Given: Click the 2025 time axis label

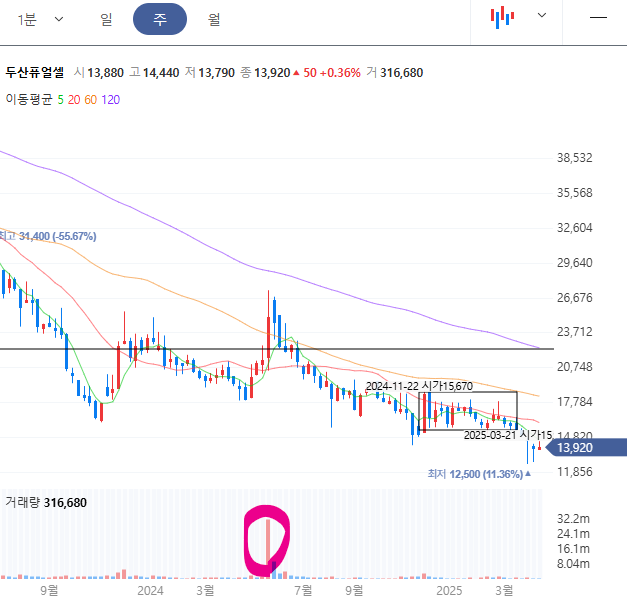Looking at the screenshot, I should click(x=449, y=591).
